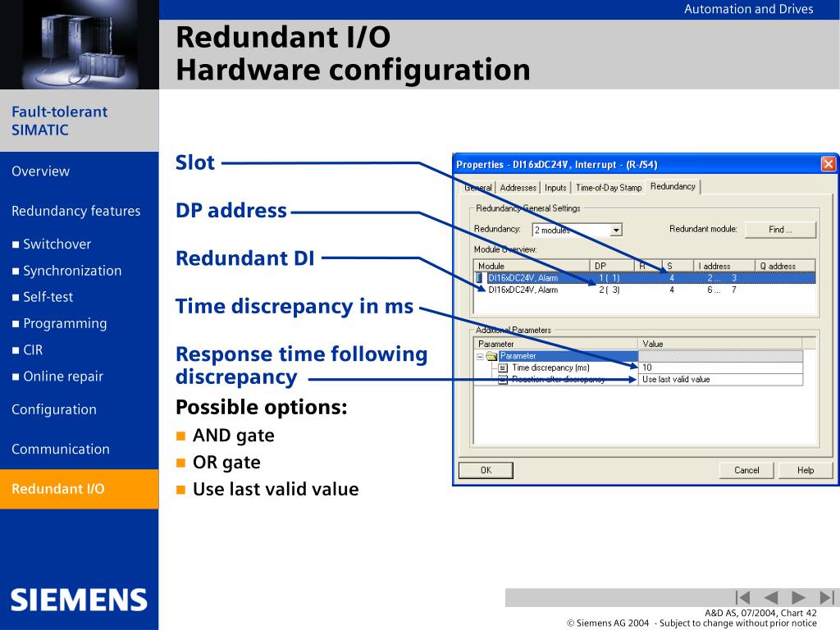Image resolution: width=840 pixels, height=630 pixels.
Task: Click the I address column header
Action: 724,266
